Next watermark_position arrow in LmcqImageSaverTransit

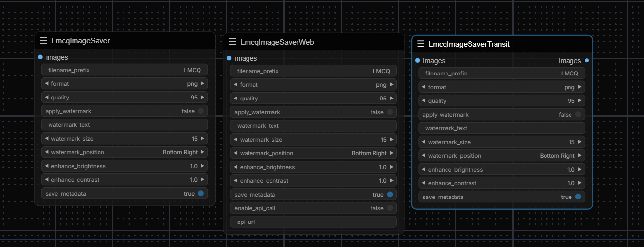(x=579, y=156)
